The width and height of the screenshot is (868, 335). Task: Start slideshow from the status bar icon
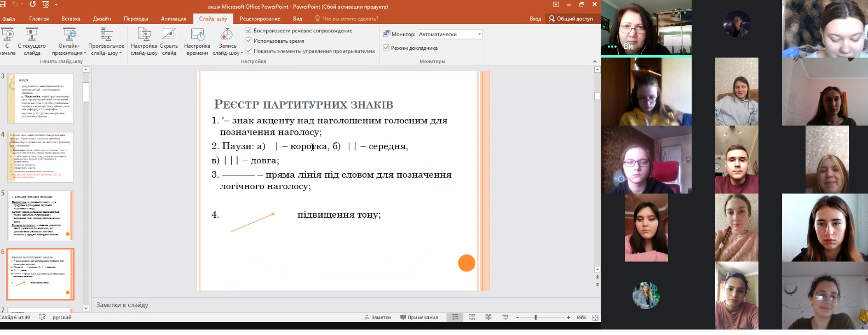click(505, 317)
